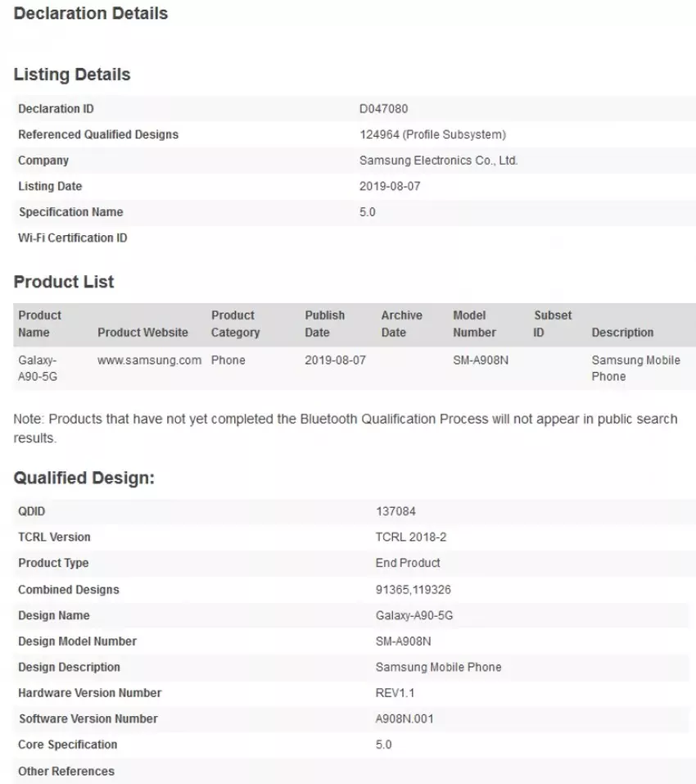Click the Product Name column header

[x=39, y=324]
